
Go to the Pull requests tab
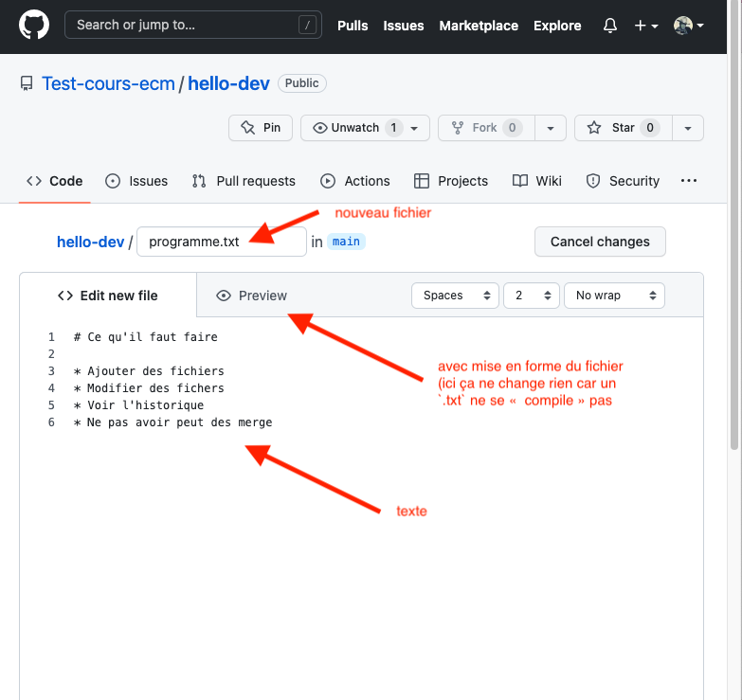pos(244,181)
